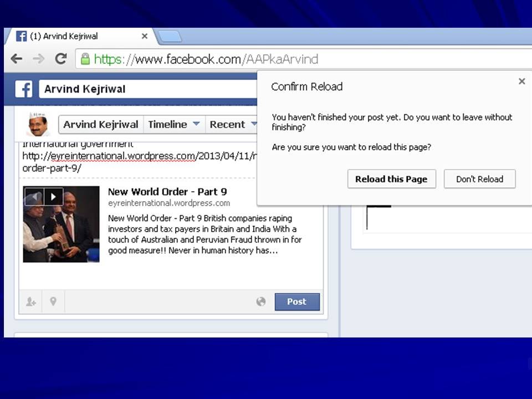The height and width of the screenshot is (399, 532).
Task: Click the Confirm Reload dialog title
Action: click(x=306, y=86)
